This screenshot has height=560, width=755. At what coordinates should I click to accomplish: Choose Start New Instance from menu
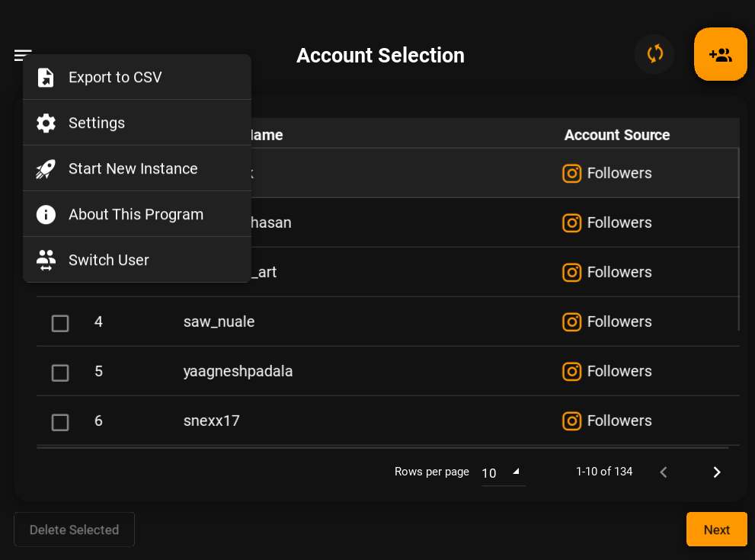click(x=133, y=169)
